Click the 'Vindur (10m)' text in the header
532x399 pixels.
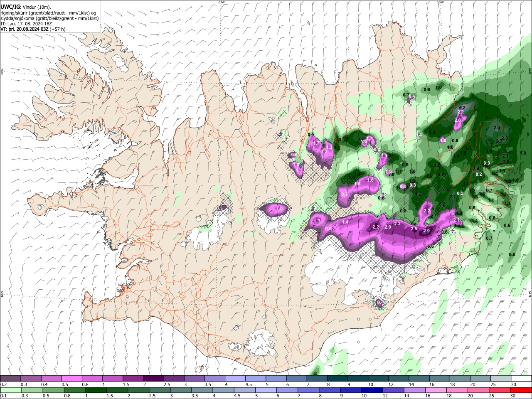coord(37,7)
